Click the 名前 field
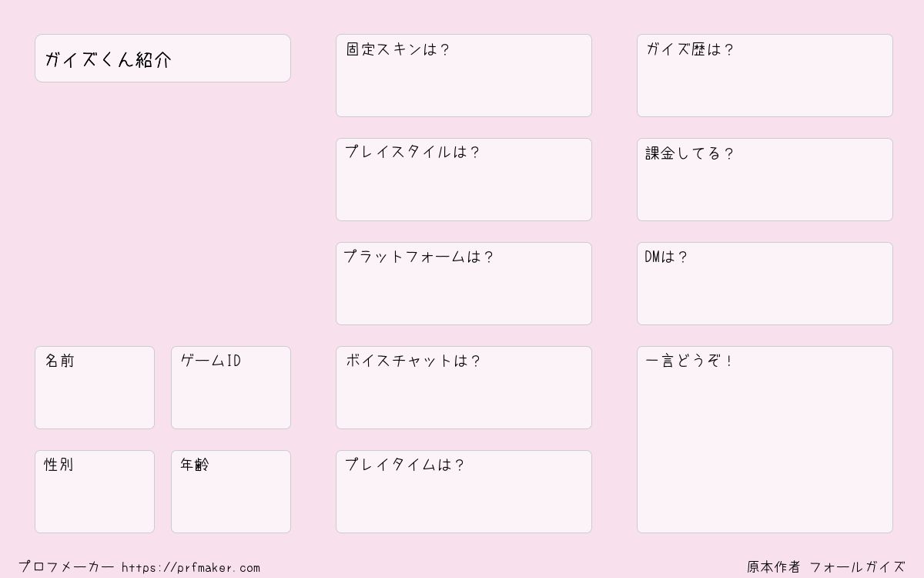This screenshot has height=578, width=924. 95,388
